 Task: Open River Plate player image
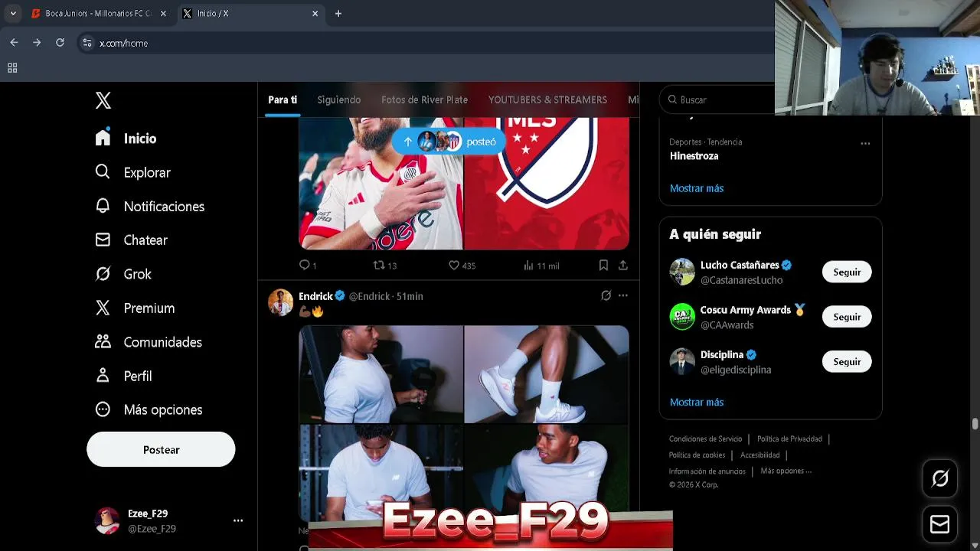(x=381, y=184)
